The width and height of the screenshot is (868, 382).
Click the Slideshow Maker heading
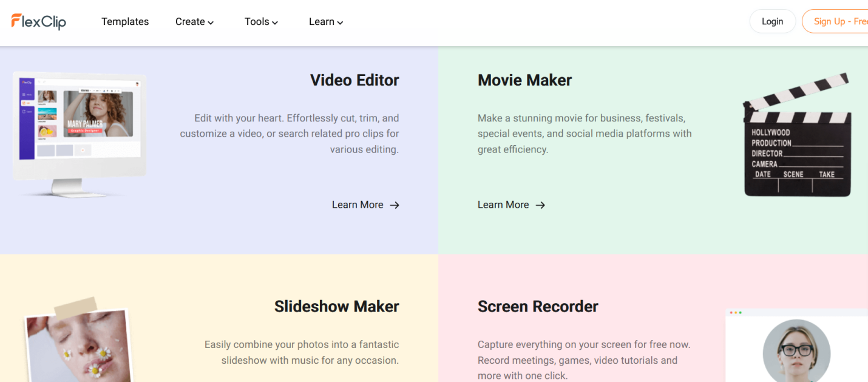pyautogui.click(x=336, y=306)
